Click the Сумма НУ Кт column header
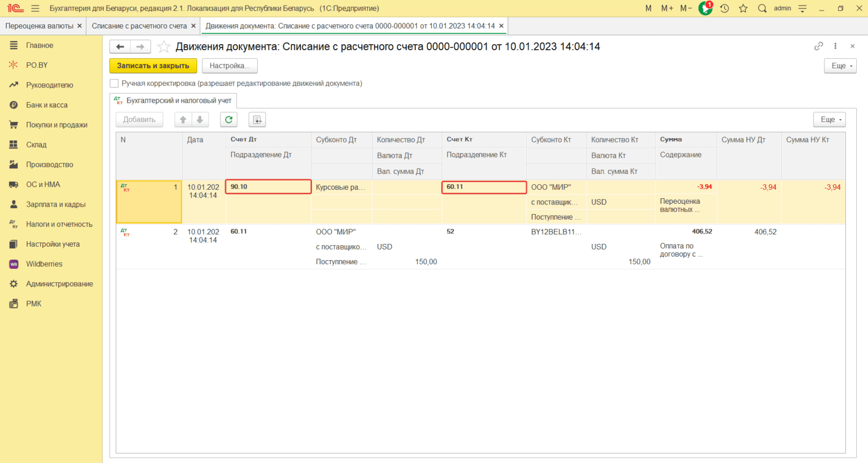 813,156
